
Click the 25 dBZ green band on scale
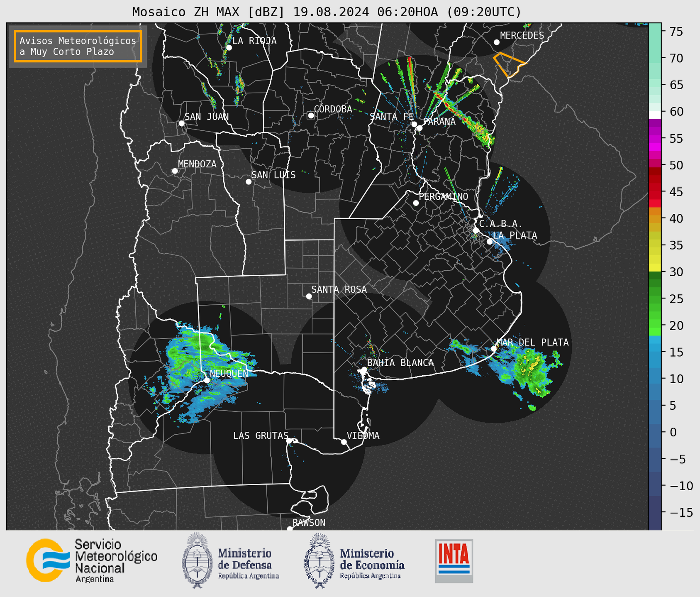(655, 298)
